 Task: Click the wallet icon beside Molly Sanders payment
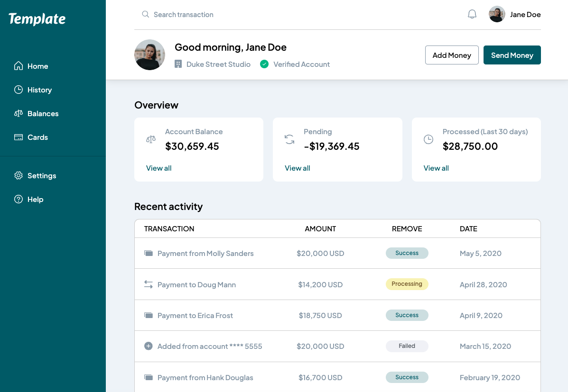[x=148, y=253]
